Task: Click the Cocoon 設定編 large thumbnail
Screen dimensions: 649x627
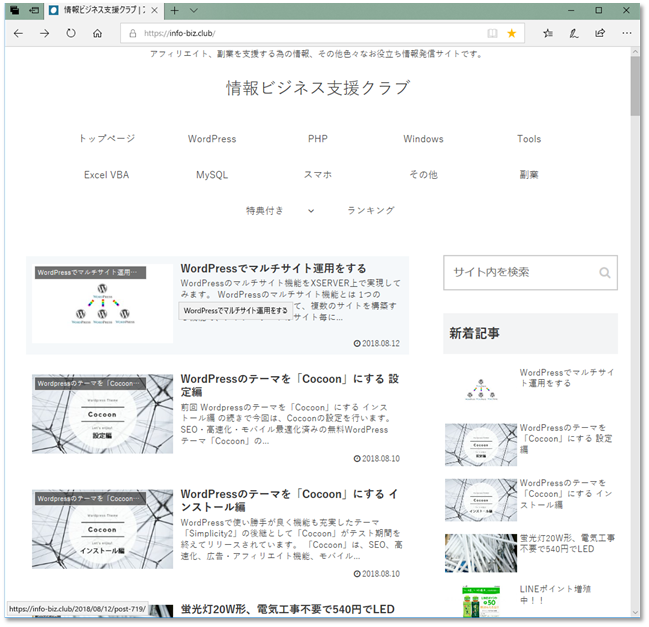Action: click(102, 414)
